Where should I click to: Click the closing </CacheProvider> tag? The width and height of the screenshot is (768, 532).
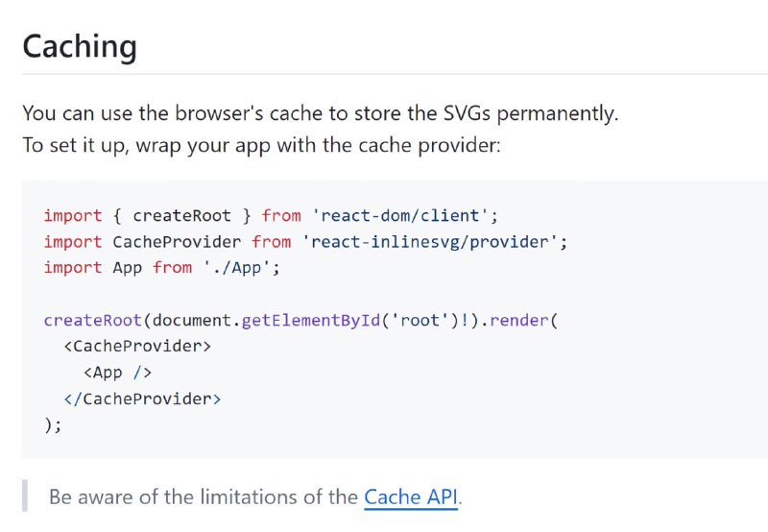pos(142,399)
